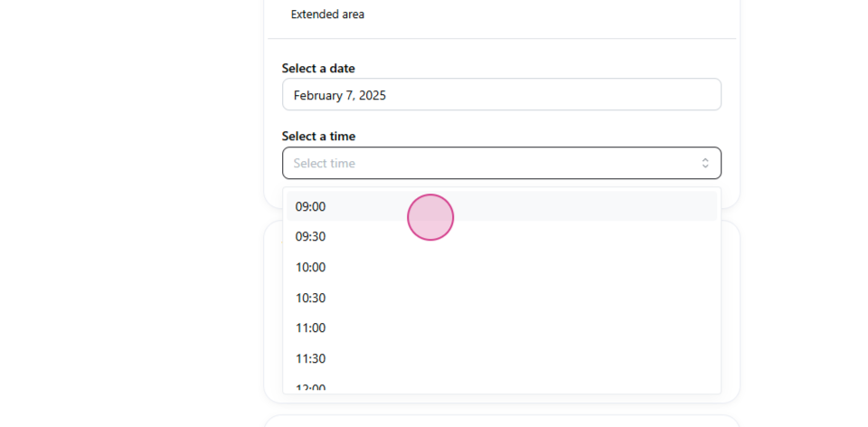Click the up-down chevron icon in the time field
This screenshot has width=868, height=427.
point(705,163)
